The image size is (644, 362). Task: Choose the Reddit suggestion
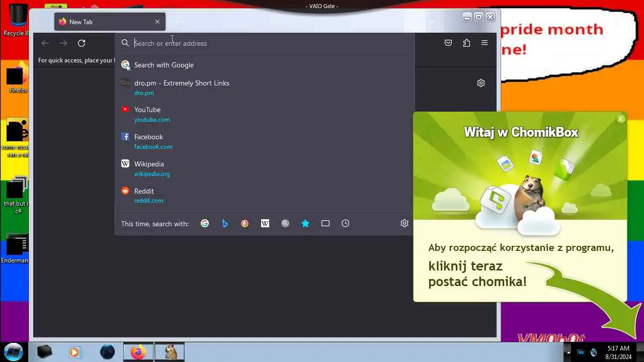(x=265, y=196)
